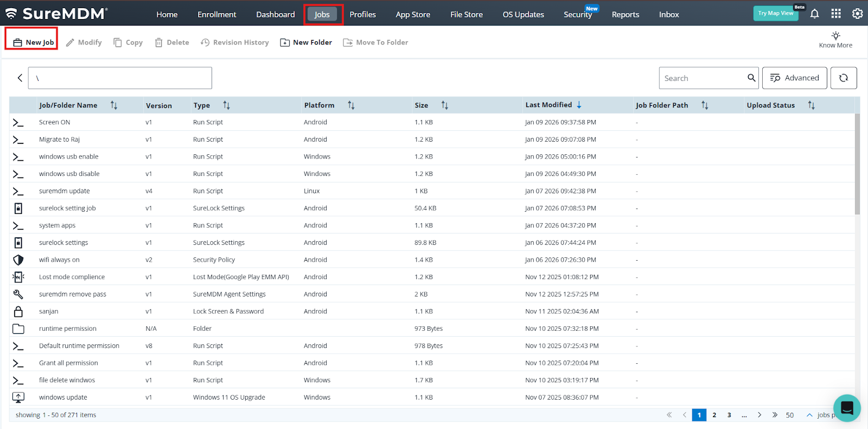This screenshot has width=868, height=429.
Task: Open Advanced search options
Action: tap(794, 78)
